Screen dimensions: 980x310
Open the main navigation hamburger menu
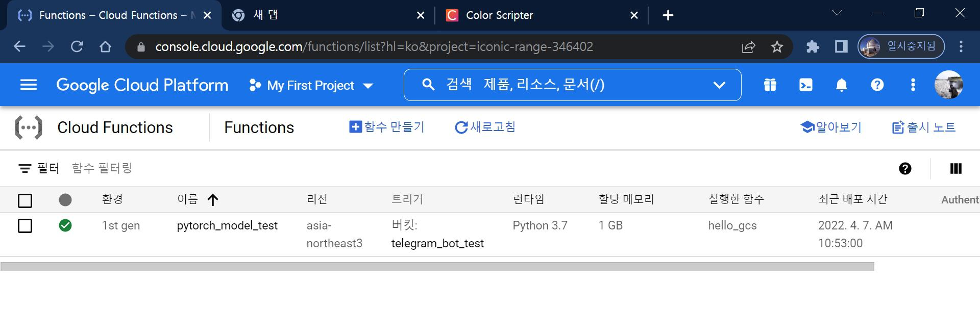29,85
